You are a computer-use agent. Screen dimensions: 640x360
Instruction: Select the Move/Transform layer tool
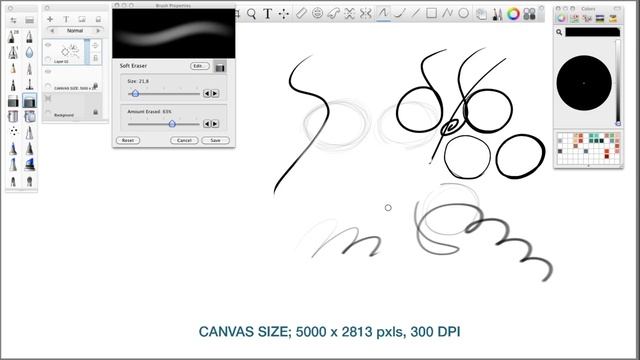[284, 14]
